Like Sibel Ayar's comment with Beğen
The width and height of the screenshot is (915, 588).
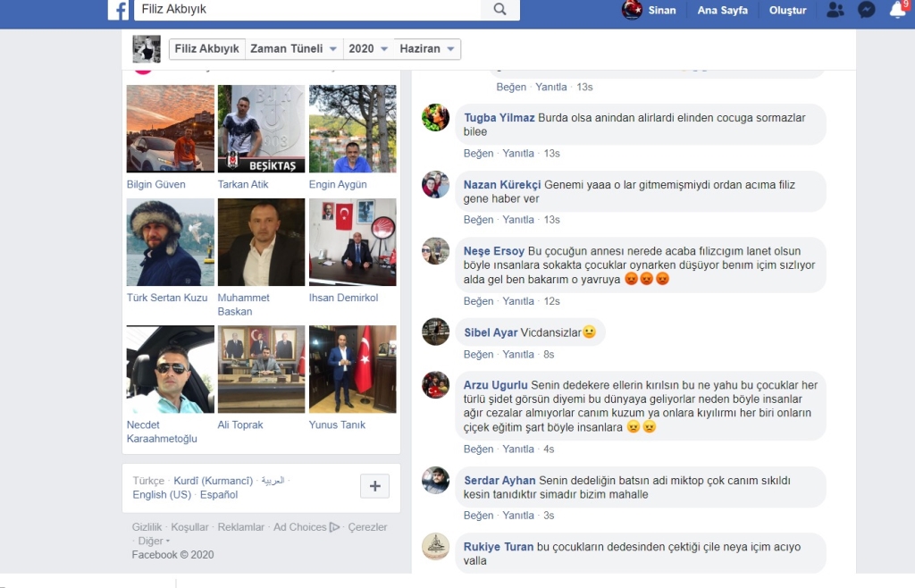(478, 355)
